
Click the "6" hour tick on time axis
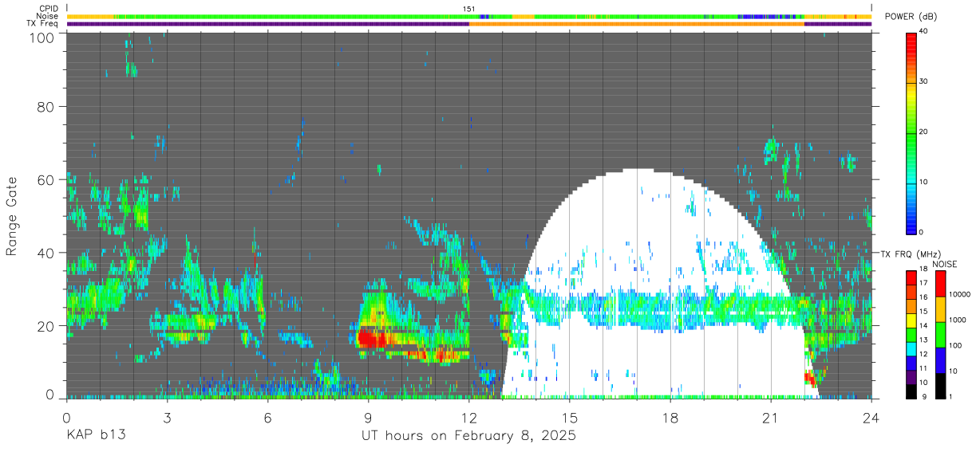tap(267, 418)
